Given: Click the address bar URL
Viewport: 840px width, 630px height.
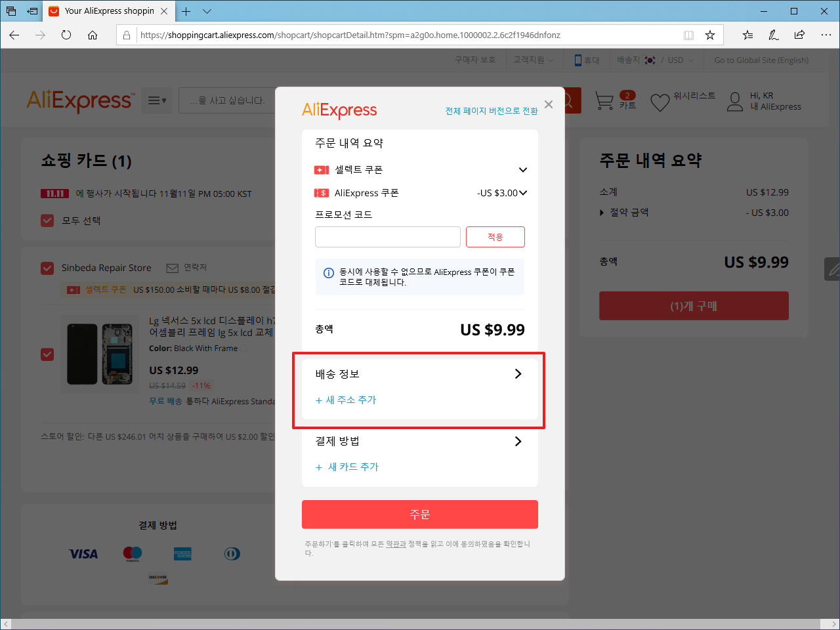Looking at the screenshot, I should 350,35.
